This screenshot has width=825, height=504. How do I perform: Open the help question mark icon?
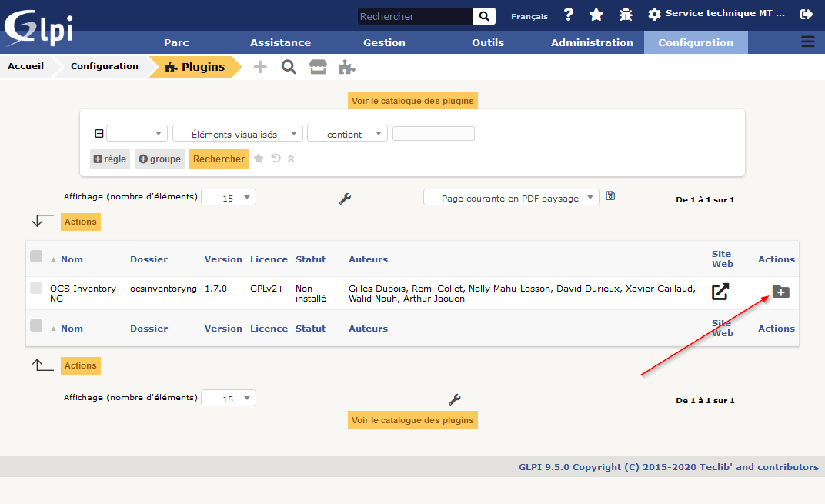569,15
